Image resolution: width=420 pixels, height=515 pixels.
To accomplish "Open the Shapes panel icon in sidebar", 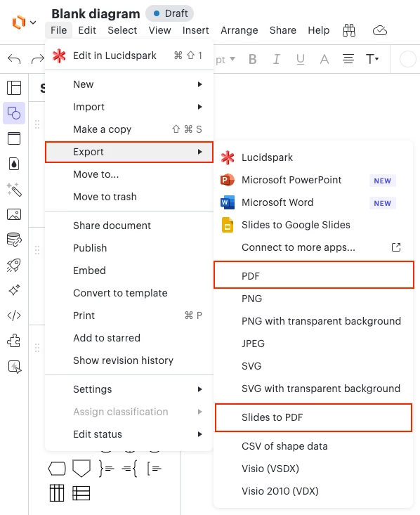I will (14, 113).
